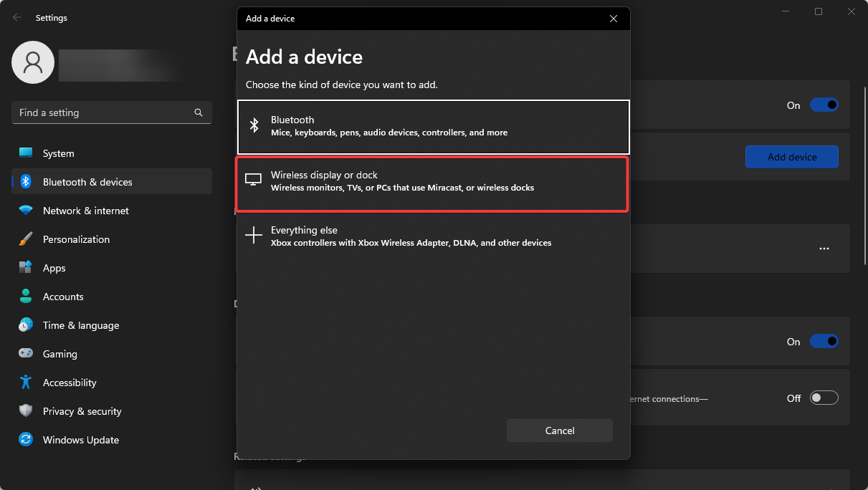
Task: Open Gaming settings category
Action: point(112,354)
